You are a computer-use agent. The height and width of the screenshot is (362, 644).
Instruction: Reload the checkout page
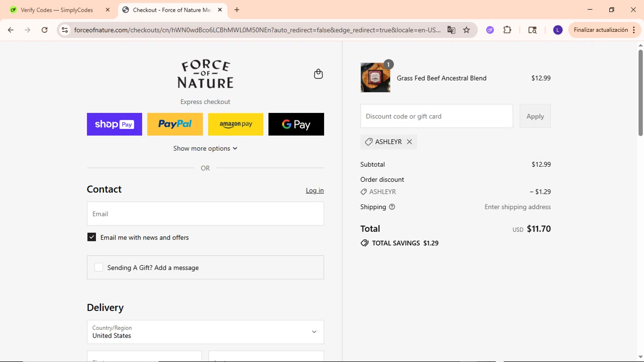45,30
